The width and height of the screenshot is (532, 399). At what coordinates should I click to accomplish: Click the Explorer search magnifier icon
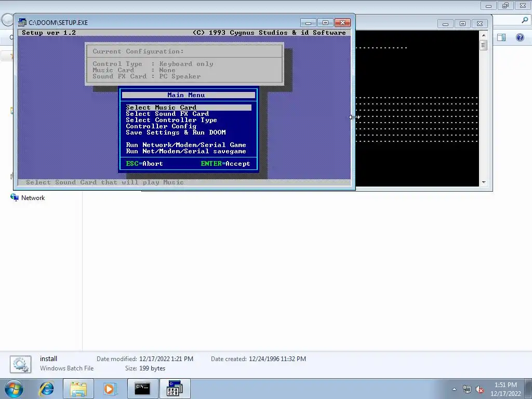click(525, 20)
